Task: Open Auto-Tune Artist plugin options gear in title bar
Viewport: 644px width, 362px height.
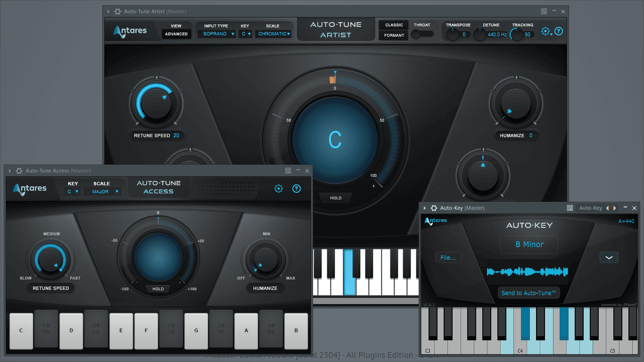Action: click(118, 11)
